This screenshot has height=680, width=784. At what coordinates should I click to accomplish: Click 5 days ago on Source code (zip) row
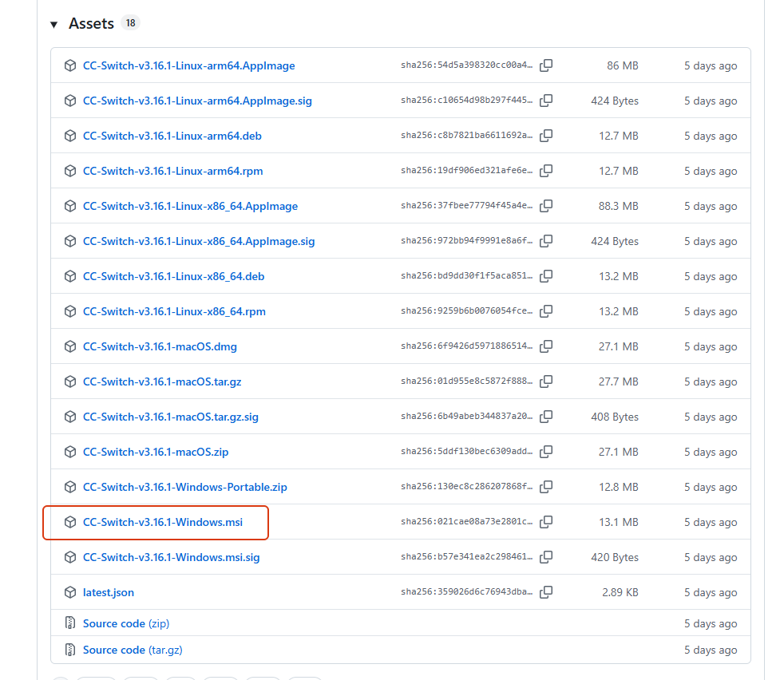coord(711,623)
